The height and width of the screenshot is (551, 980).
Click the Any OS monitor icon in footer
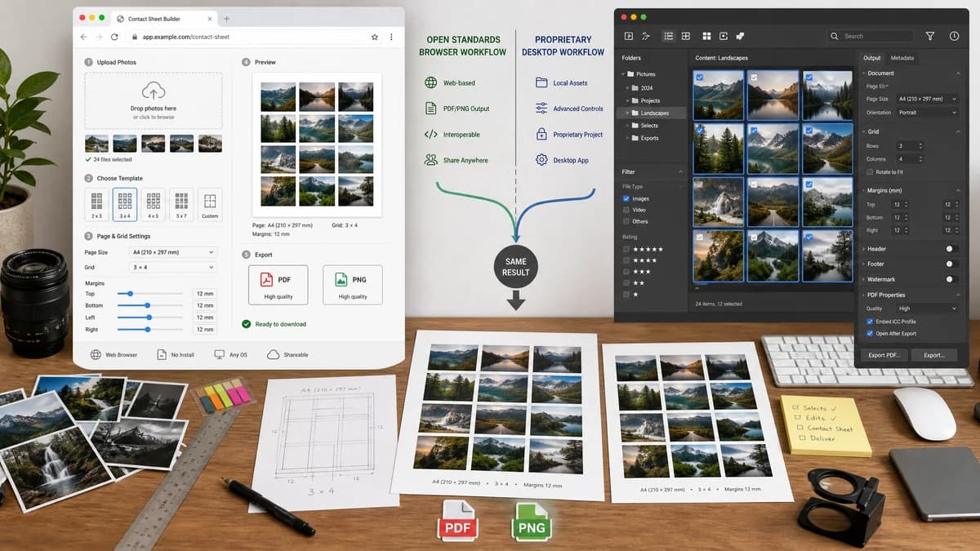tap(220, 355)
